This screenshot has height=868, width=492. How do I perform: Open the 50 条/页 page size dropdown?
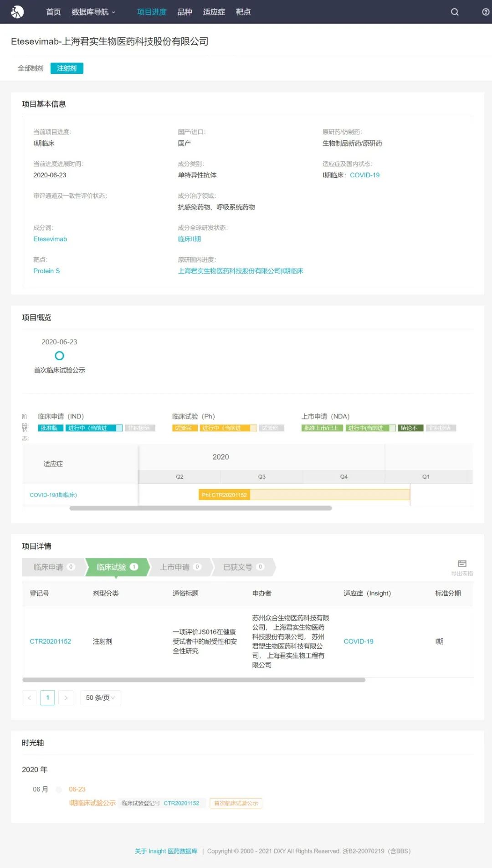coord(101,697)
